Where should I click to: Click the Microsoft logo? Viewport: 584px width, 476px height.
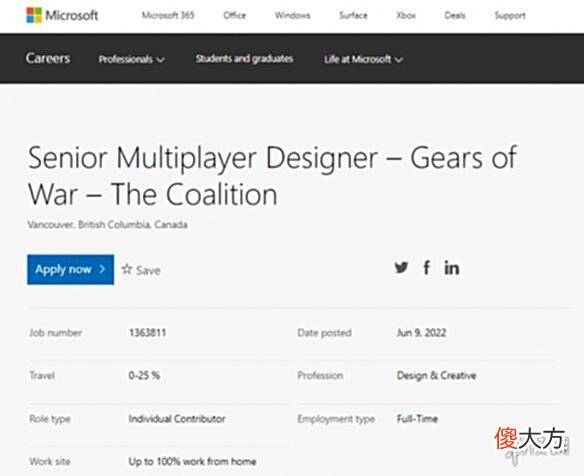coord(62,15)
